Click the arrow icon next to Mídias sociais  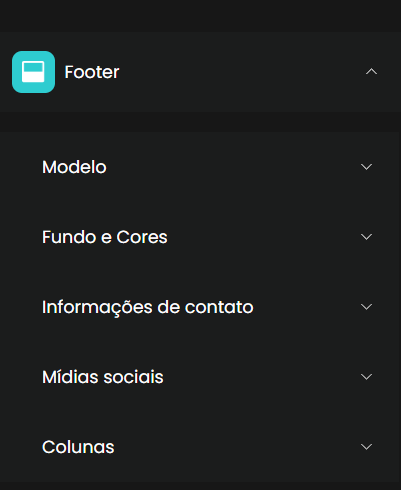tap(366, 377)
